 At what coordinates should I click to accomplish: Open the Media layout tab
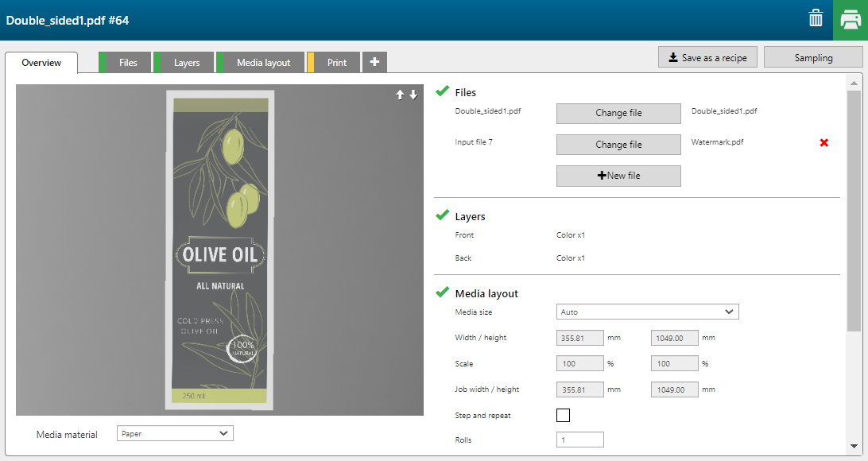pyautogui.click(x=263, y=63)
